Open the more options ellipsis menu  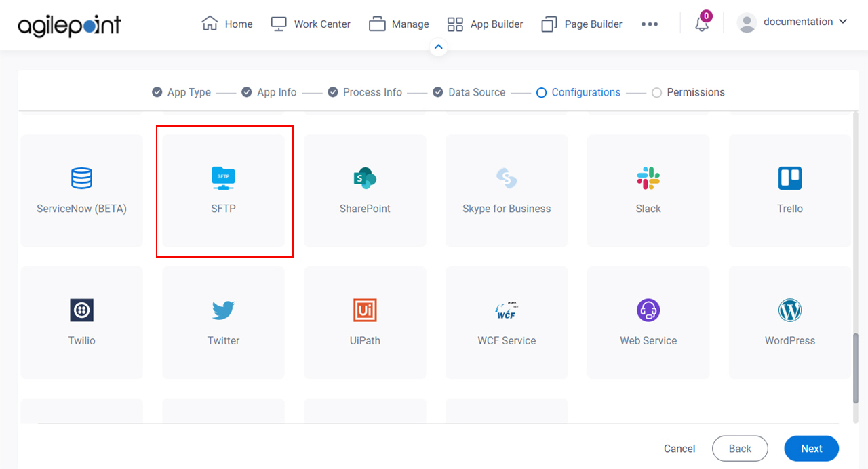pos(650,24)
